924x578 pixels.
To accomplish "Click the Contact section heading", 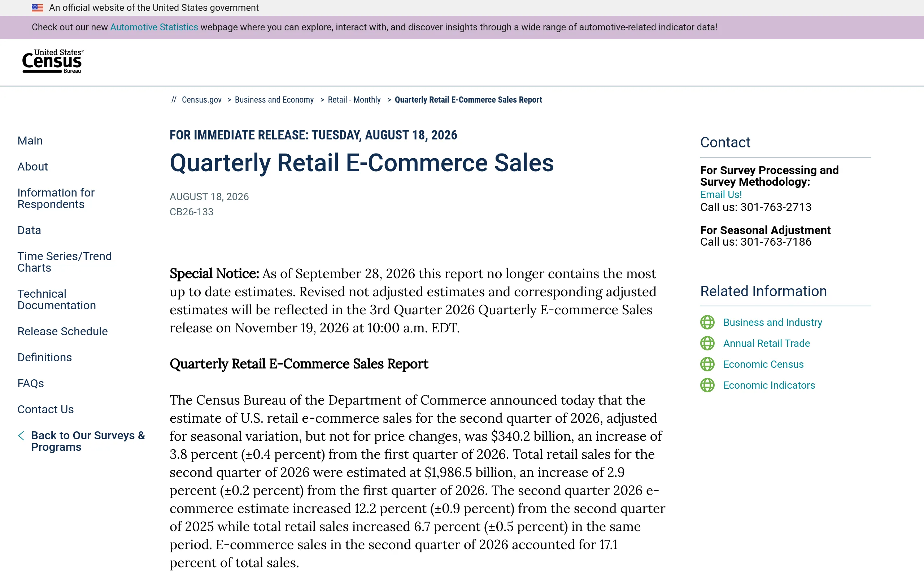I will (x=725, y=143).
